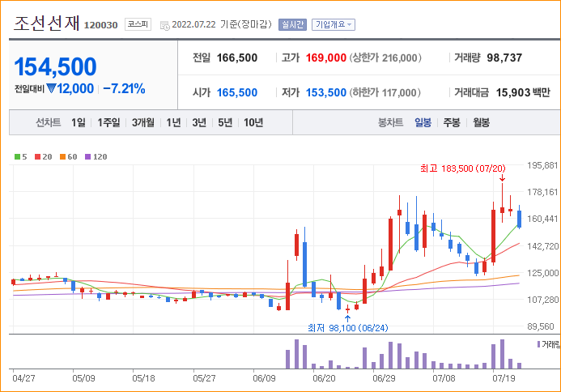The height and width of the screenshot is (392, 561).
Task: Select the 5년 line chart tab
Action: click(225, 122)
